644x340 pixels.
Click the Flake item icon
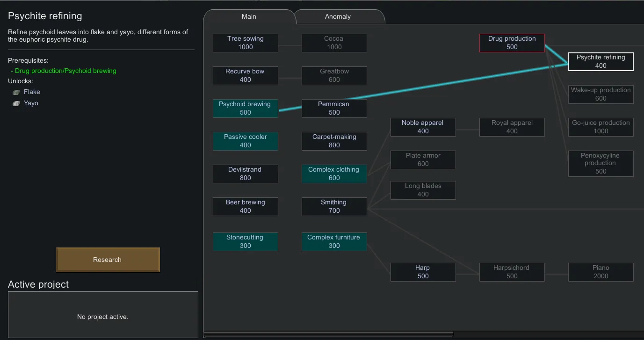[16, 92]
